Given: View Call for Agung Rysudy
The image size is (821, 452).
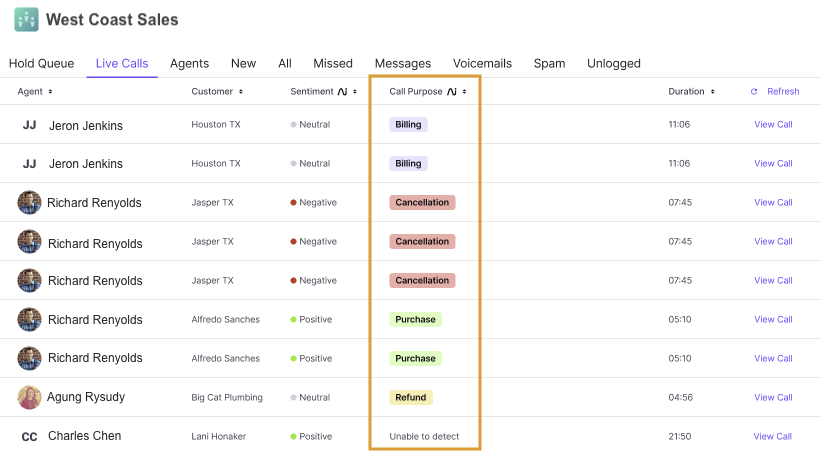Looking at the screenshot, I should click(773, 398).
